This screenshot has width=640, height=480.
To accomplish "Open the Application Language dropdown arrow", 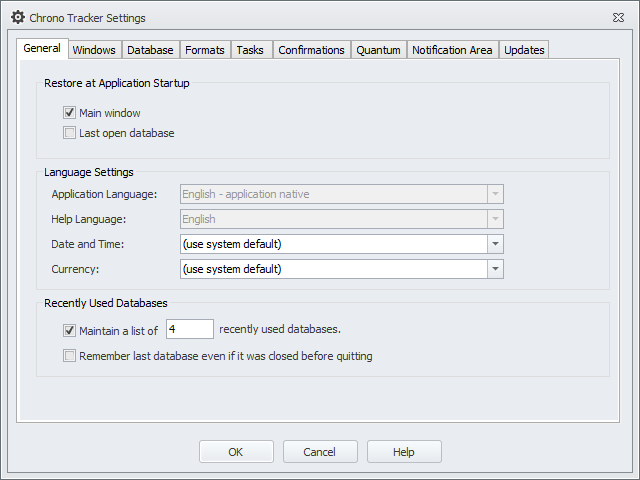I will (x=495, y=194).
